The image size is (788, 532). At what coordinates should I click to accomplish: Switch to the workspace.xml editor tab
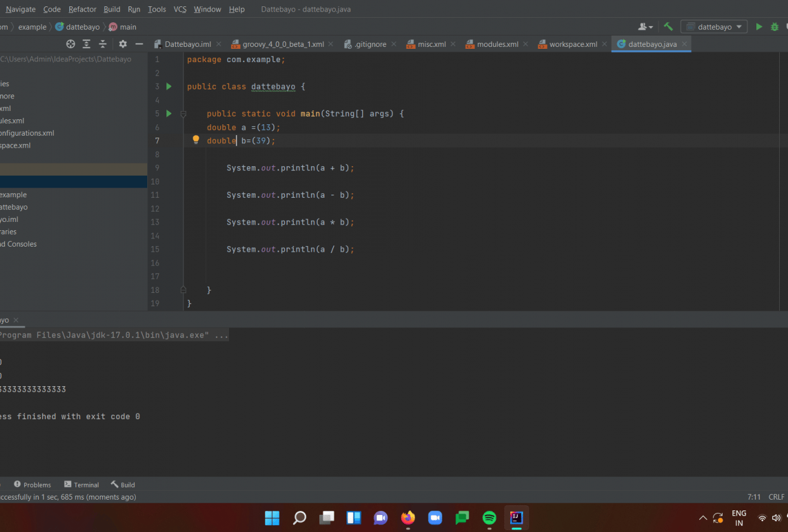(x=572, y=44)
